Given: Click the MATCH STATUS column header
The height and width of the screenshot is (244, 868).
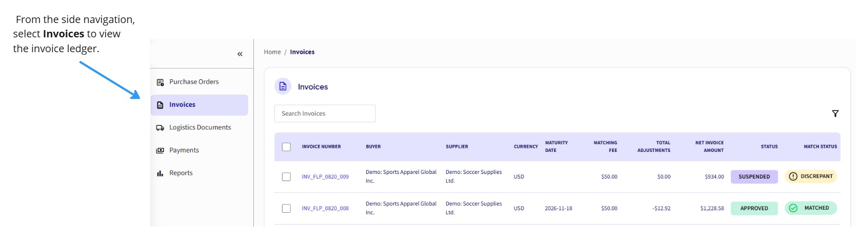Looking at the screenshot, I should point(820,147).
